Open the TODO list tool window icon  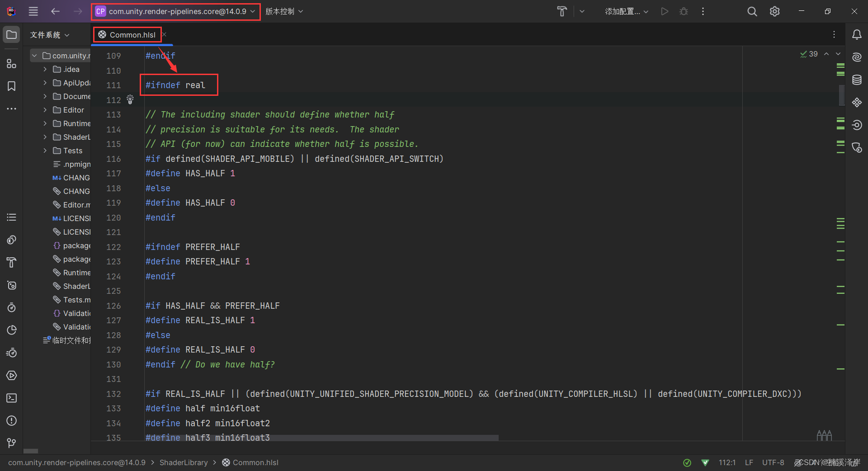tap(12, 217)
